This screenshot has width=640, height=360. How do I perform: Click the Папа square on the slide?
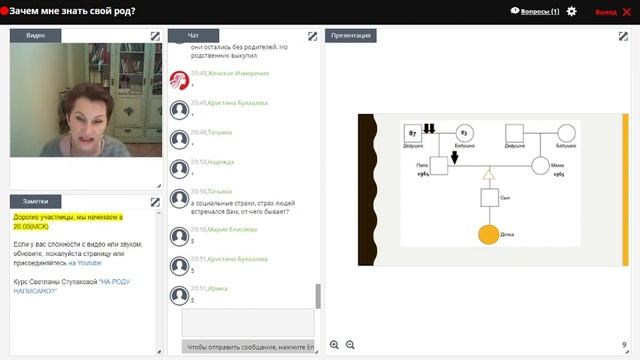pos(439,166)
